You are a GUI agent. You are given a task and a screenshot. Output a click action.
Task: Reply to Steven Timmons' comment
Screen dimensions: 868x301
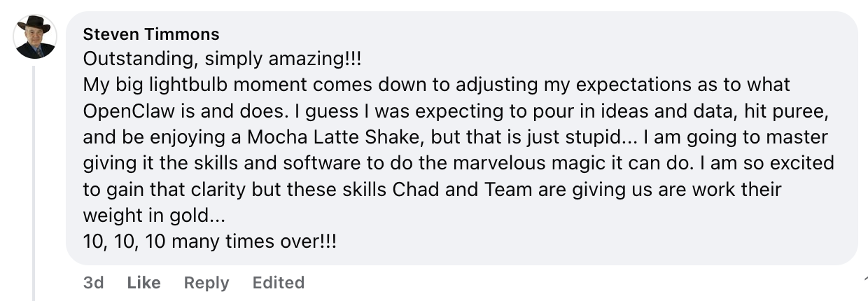pyautogui.click(x=206, y=283)
